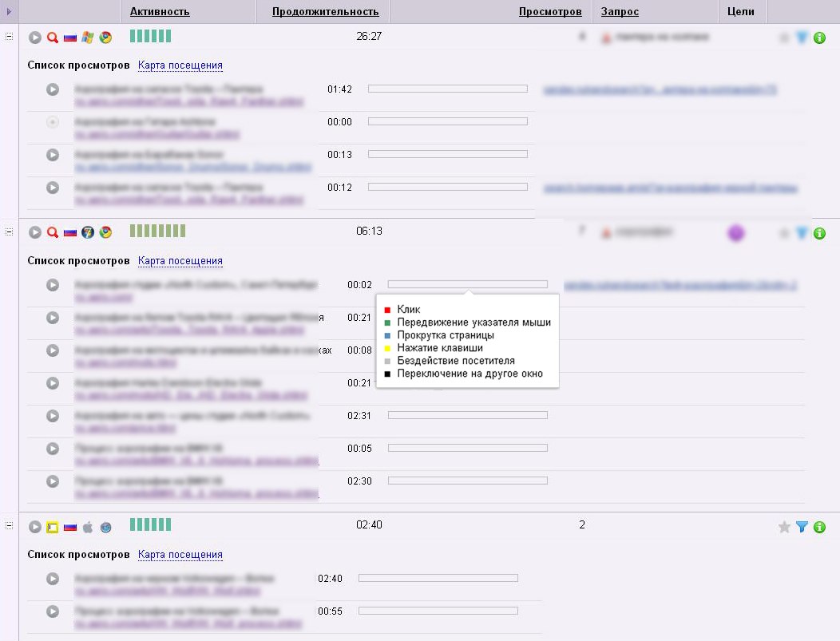The image size is (840, 641).
Task: Play the page view lasting 00:55
Action: pos(53,611)
